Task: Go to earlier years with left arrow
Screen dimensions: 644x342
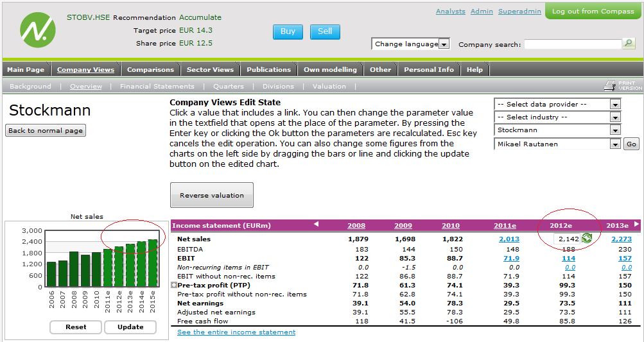Action: click(x=316, y=224)
